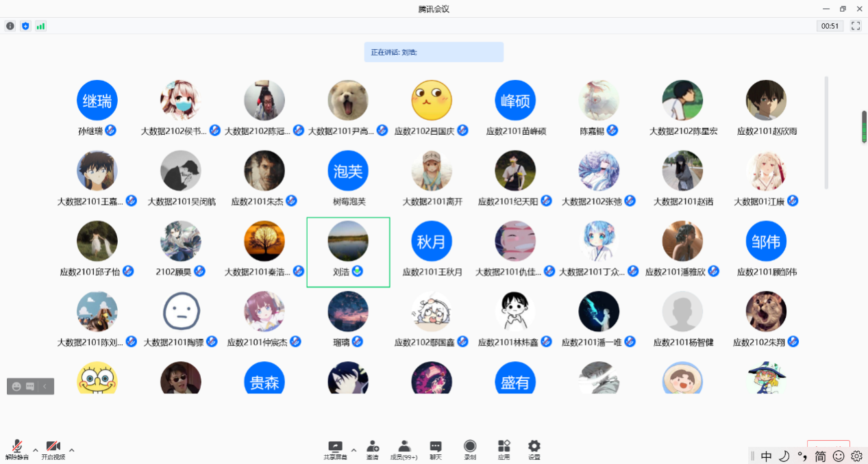Enter full screen mode
Screen dimensions: 868x464
(855, 26)
